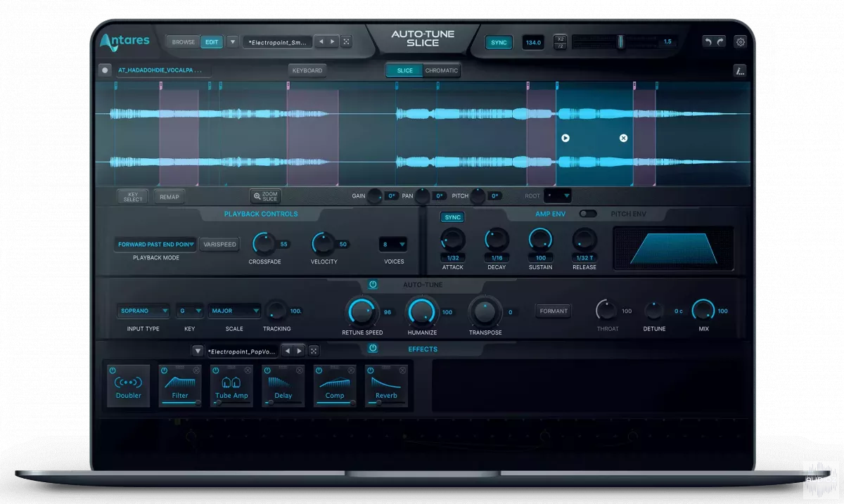Click the record sample circle button
Viewport: 844px width, 504px height.
(105, 70)
